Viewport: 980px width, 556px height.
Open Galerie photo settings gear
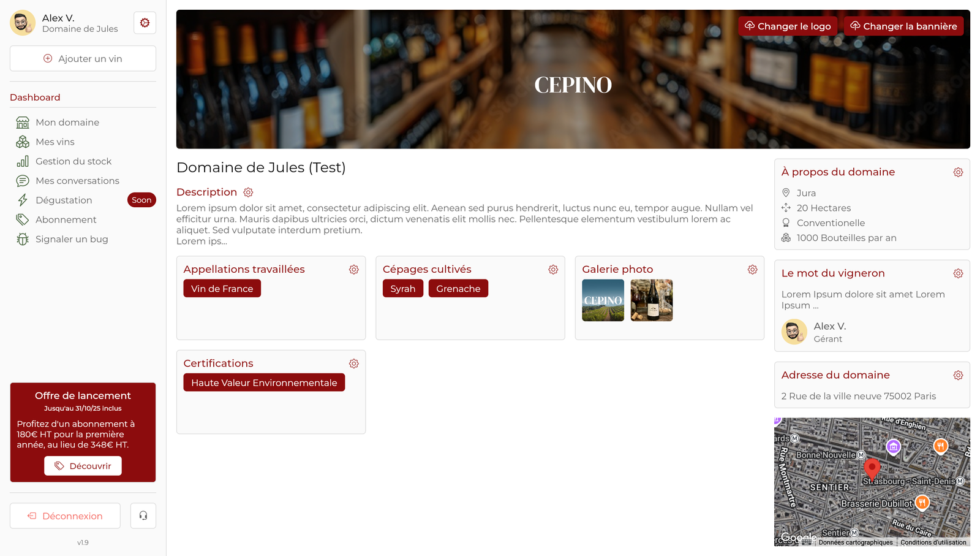click(x=753, y=270)
